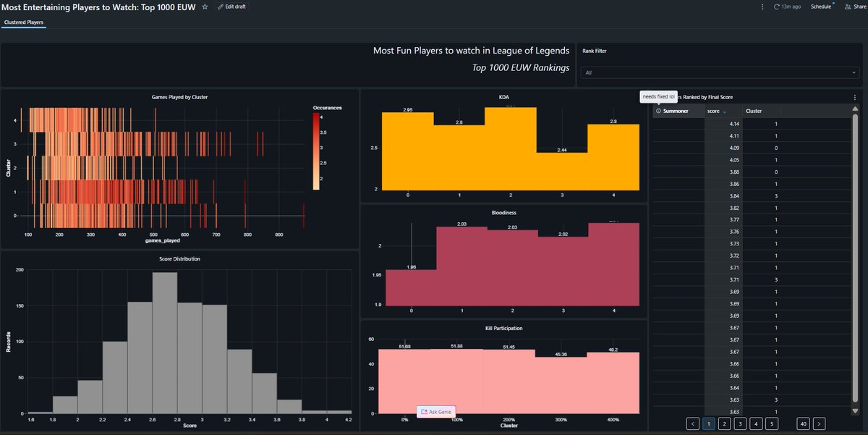
Task: Select the 3.77 score cell
Action: click(x=724, y=219)
